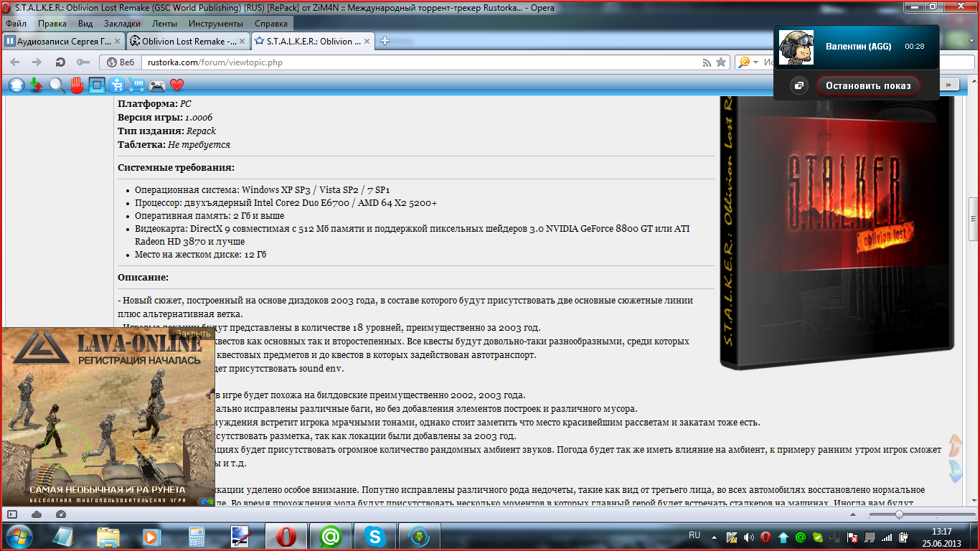Click the Системные требования heading
This screenshot has height=551, width=980.
176,168
